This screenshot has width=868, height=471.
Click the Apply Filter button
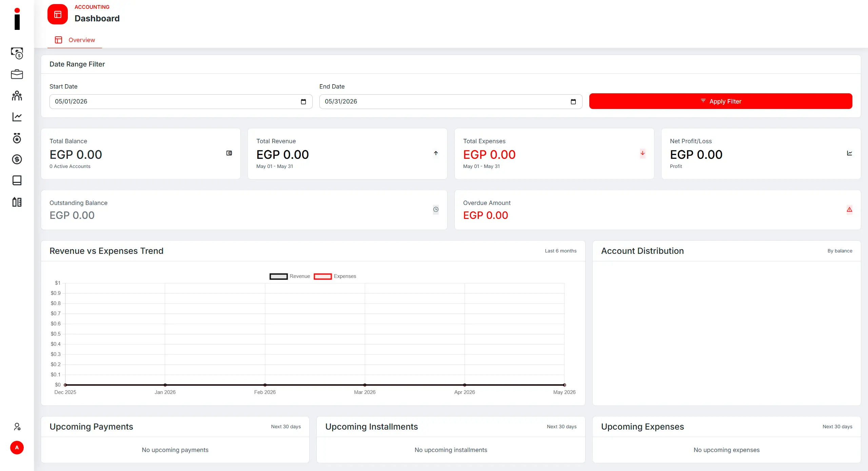click(x=721, y=101)
